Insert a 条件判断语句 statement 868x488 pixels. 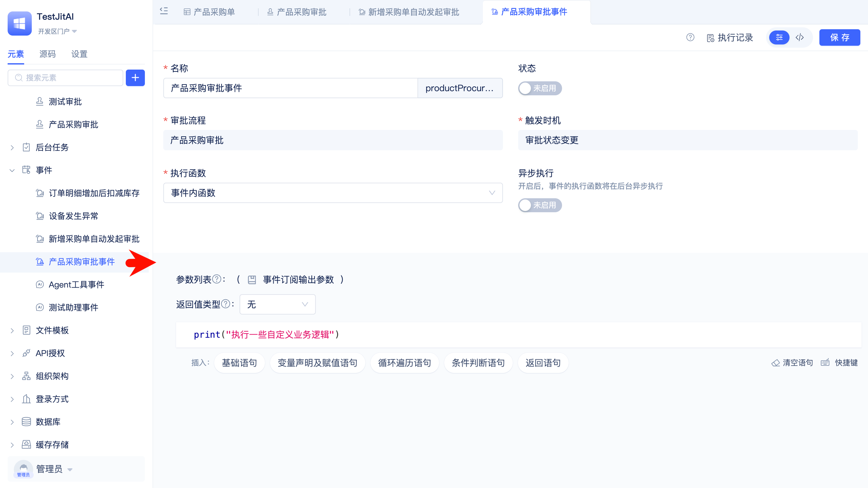[x=478, y=363]
